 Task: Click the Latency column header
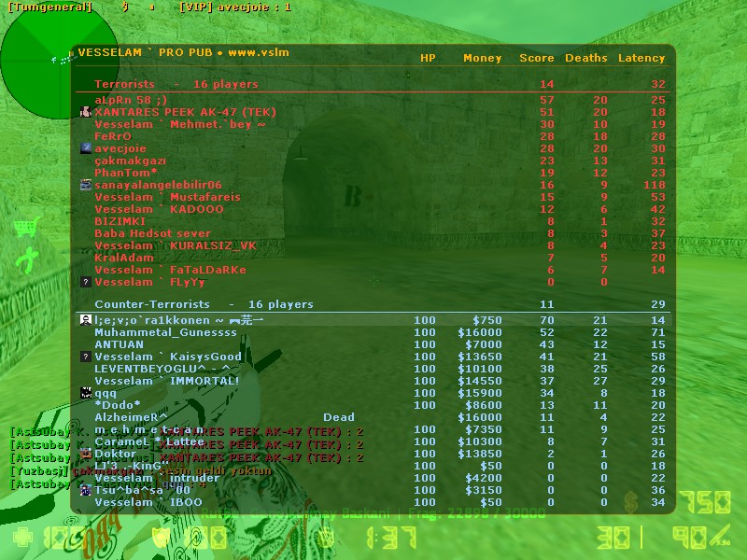coord(641,58)
